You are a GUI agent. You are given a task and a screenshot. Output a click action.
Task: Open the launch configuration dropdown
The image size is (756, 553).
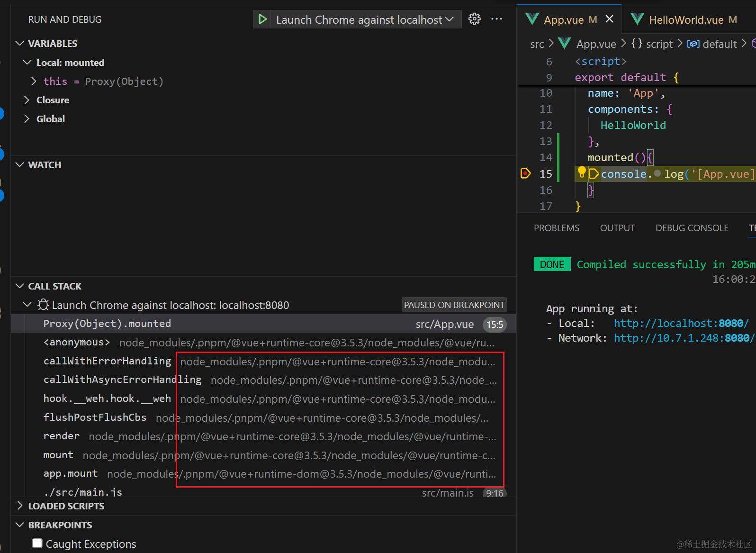pyautogui.click(x=366, y=19)
